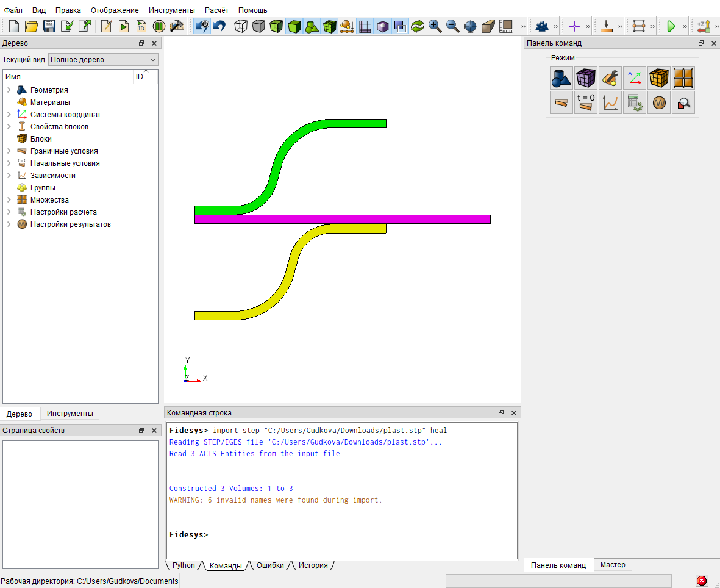Click the play journal file icon
This screenshot has width=720, height=588.
pos(124,26)
